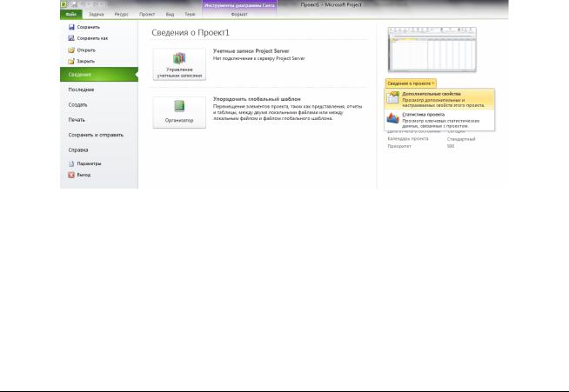
Task: Click the Управление учетными записями button
Action: pyautogui.click(x=179, y=64)
